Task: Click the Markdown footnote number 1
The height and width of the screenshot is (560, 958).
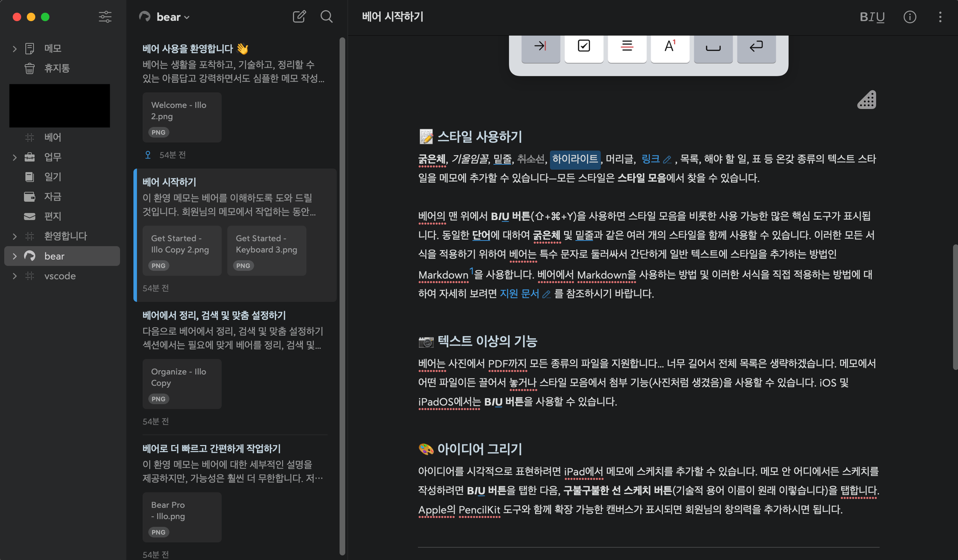Action: (x=471, y=270)
